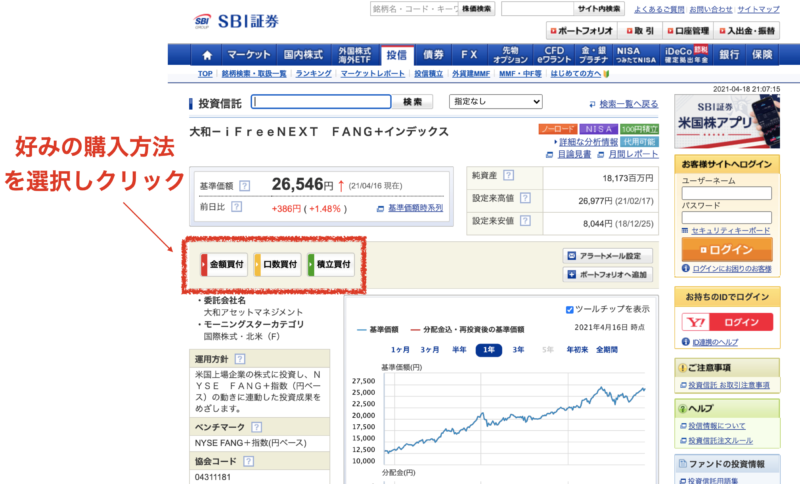Open help icon next to 設定来高値
The height and width of the screenshot is (484, 800).
[x=525, y=198]
